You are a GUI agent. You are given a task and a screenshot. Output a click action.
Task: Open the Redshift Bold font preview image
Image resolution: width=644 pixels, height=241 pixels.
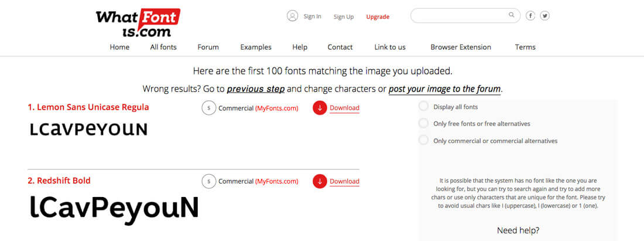114,208
